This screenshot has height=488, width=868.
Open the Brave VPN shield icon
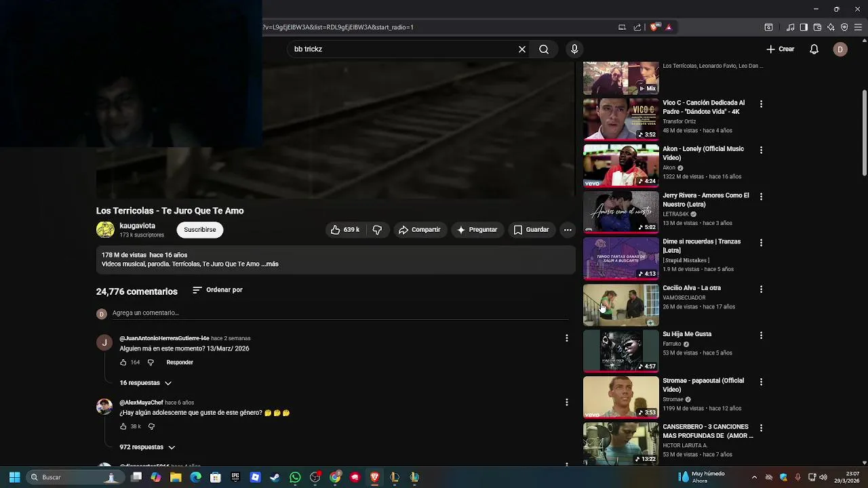click(844, 27)
